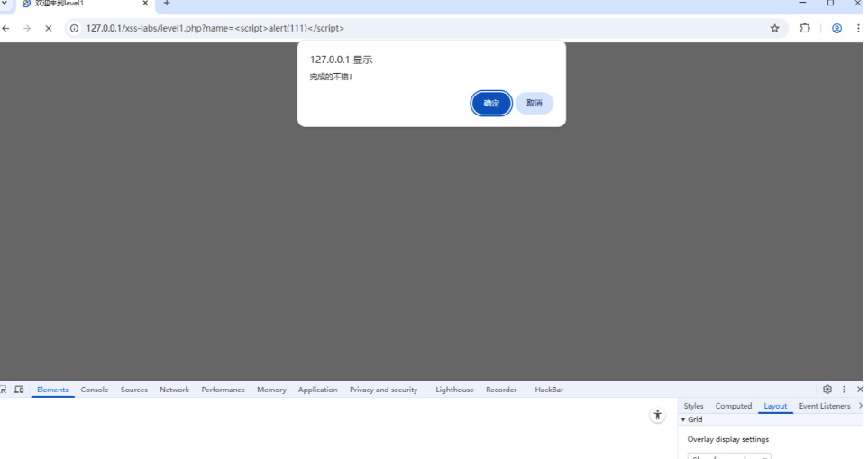This screenshot has height=459, width=868.
Task: Open the Extensions puzzle icon
Action: coord(805,28)
